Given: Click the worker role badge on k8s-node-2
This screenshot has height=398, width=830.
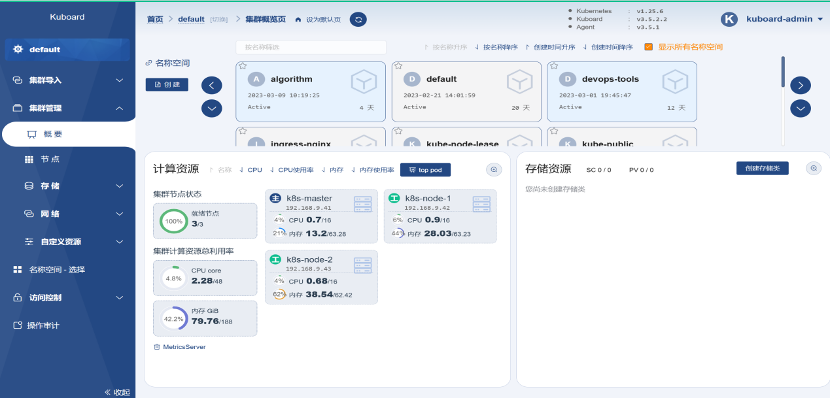Looking at the screenshot, I should point(275,259).
